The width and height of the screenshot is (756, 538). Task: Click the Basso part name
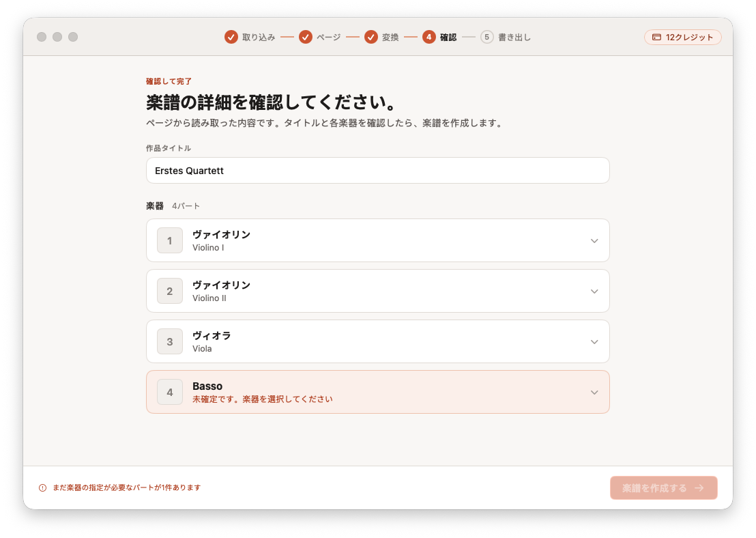click(x=207, y=386)
